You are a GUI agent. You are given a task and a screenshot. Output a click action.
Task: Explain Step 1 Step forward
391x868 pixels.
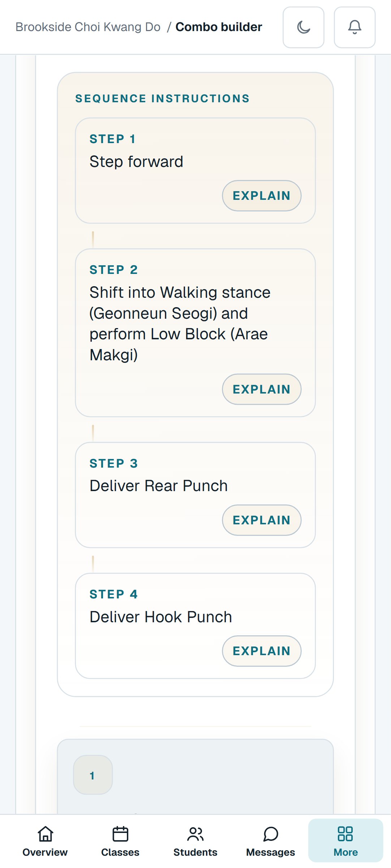pos(262,195)
